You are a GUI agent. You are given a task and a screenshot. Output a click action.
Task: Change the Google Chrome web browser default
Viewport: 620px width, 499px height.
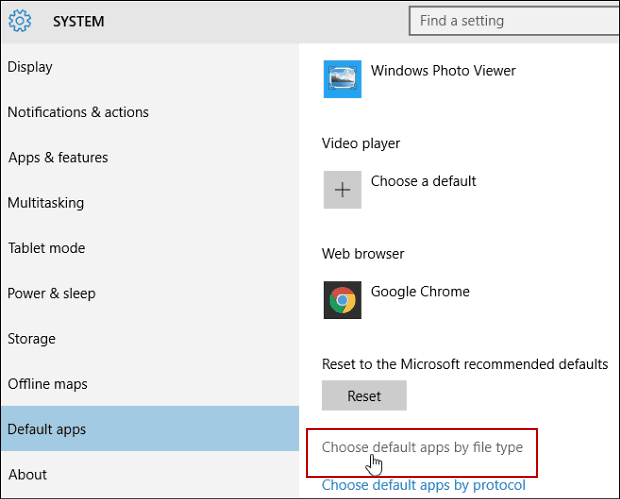(x=420, y=291)
